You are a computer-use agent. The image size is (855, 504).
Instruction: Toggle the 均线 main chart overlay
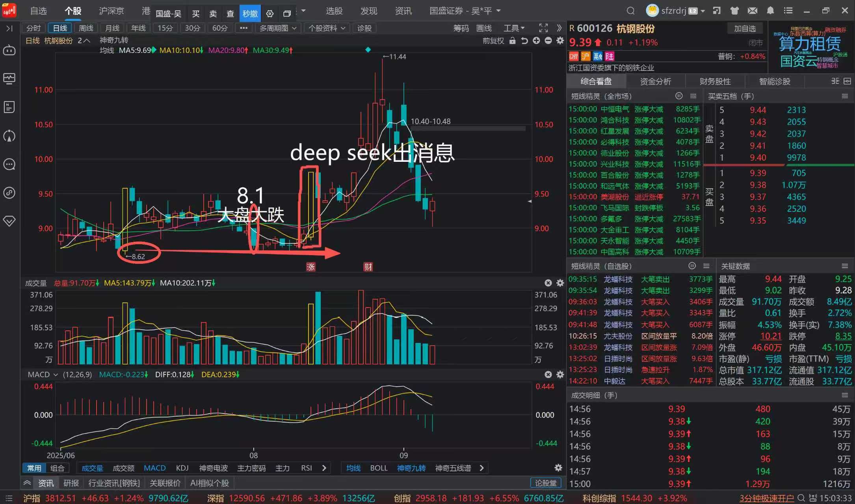[x=353, y=468]
